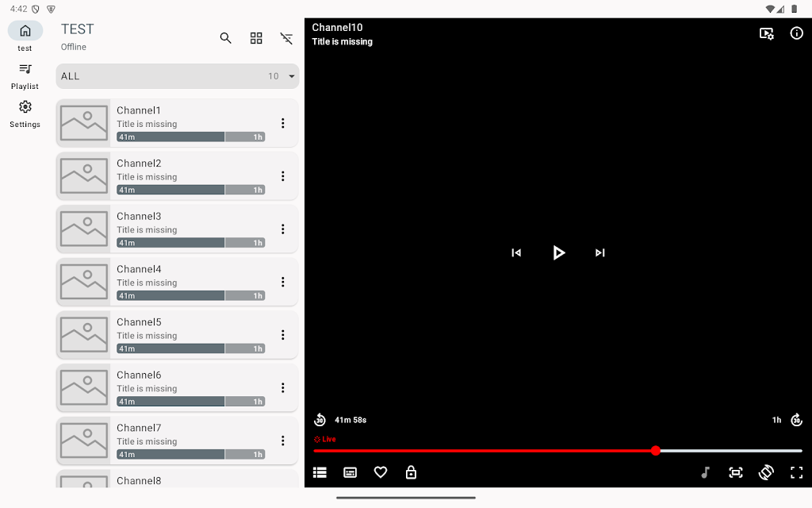Toggle screen rotation in player
This screenshot has width=812, height=508.
click(x=766, y=472)
